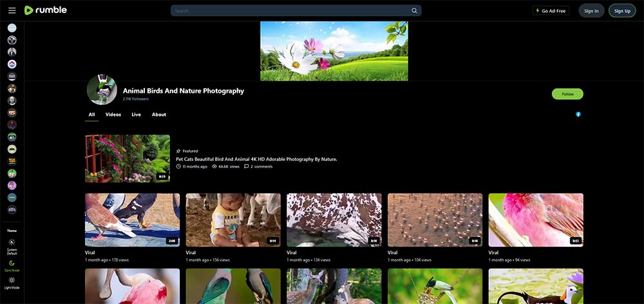This screenshot has height=304, width=644.
Task: Open the Viral title with 178 views
Action: tap(90, 252)
